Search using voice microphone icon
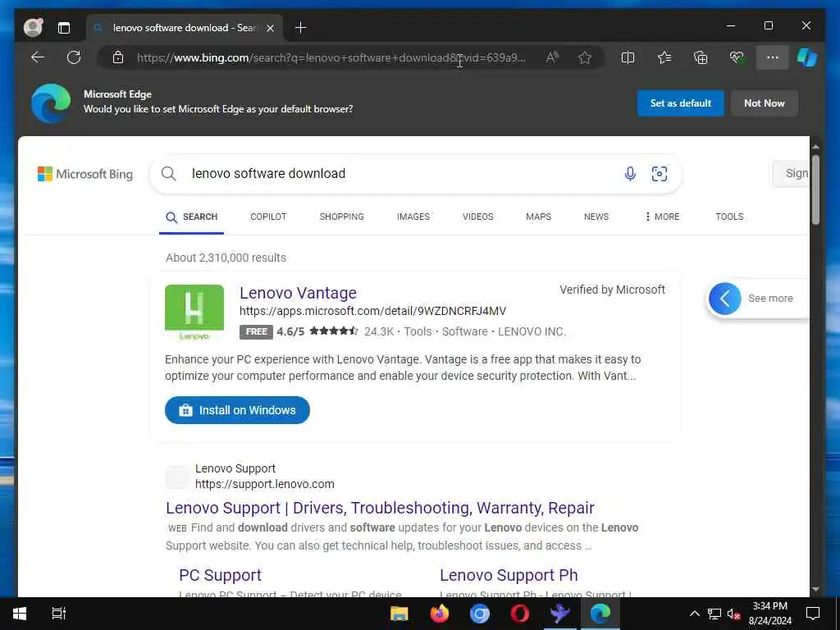This screenshot has width=840, height=630. coord(630,174)
